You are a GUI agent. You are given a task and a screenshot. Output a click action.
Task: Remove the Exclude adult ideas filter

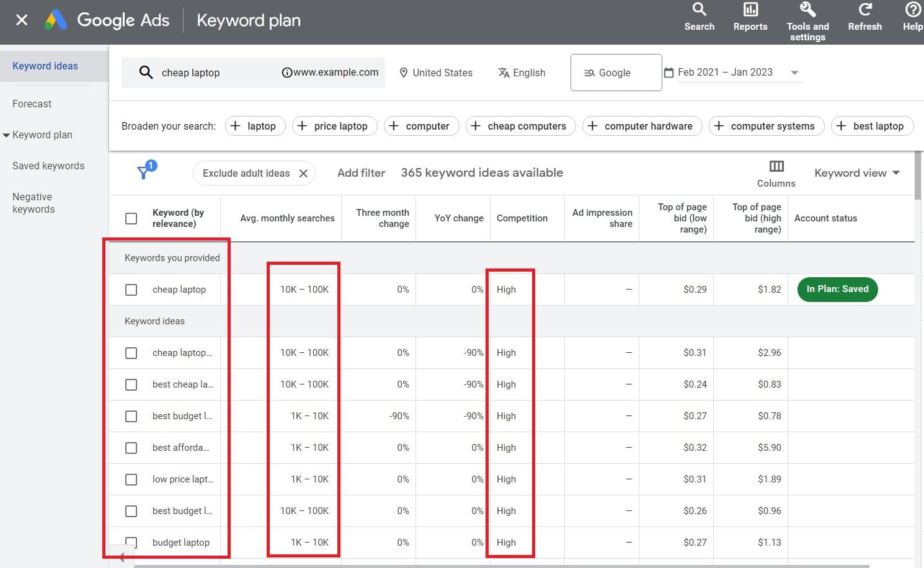[x=303, y=174]
